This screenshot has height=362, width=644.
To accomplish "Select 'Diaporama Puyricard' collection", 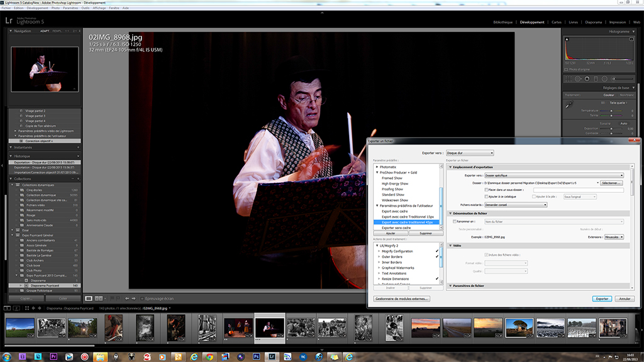I will tap(45, 286).
